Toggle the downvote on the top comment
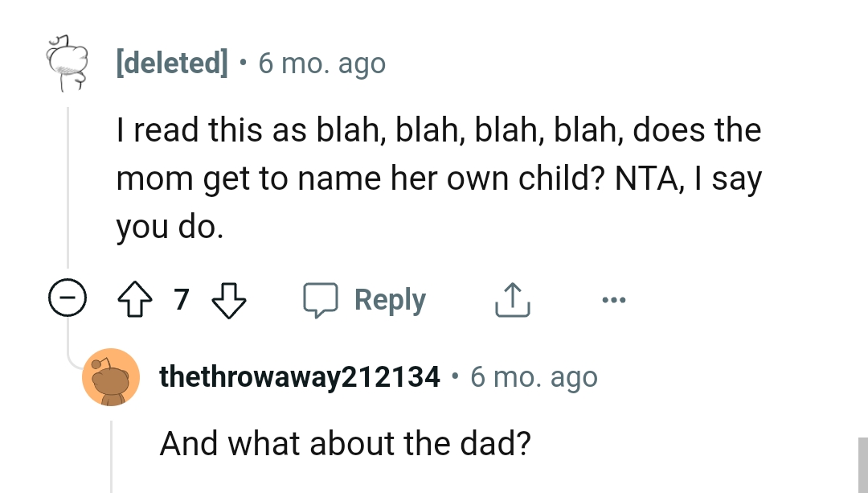This screenshot has width=868, height=493. pyautogui.click(x=229, y=298)
